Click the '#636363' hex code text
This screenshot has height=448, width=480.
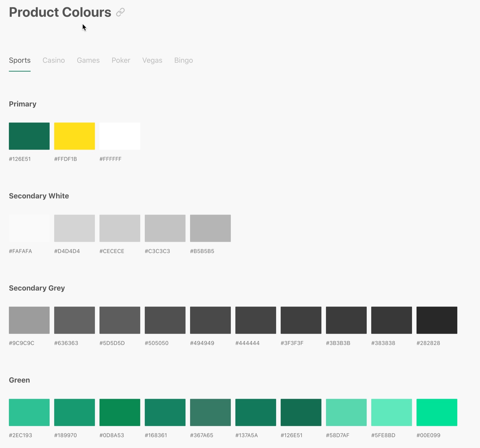66,343
